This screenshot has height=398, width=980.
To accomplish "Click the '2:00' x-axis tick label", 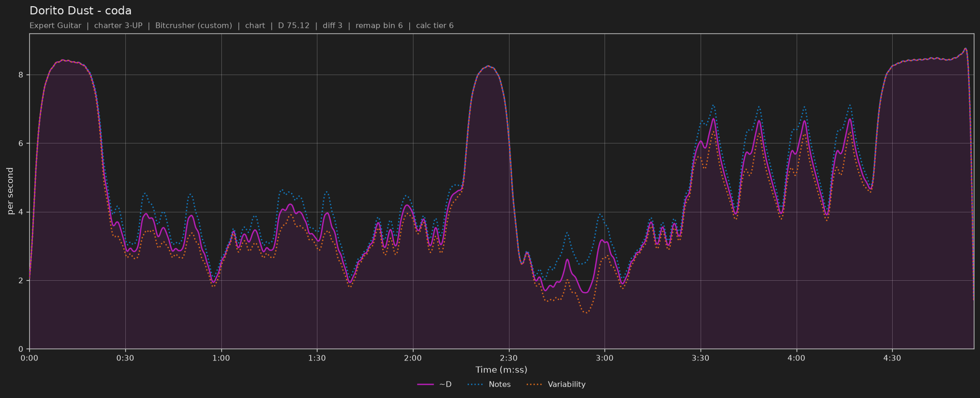I will click(x=413, y=358).
